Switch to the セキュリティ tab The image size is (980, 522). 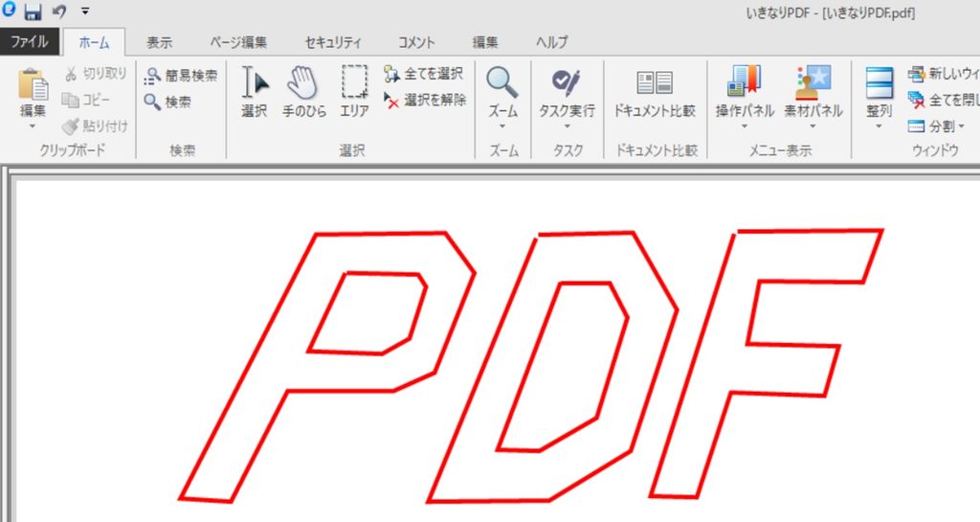(332, 42)
